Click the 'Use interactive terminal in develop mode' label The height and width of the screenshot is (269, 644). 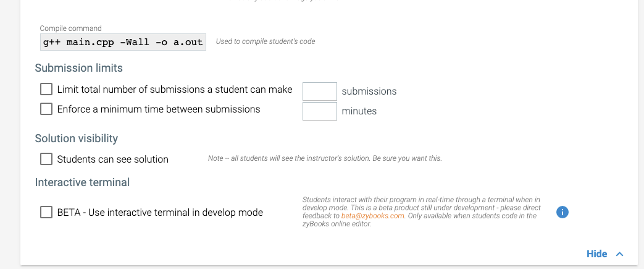pos(160,213)
